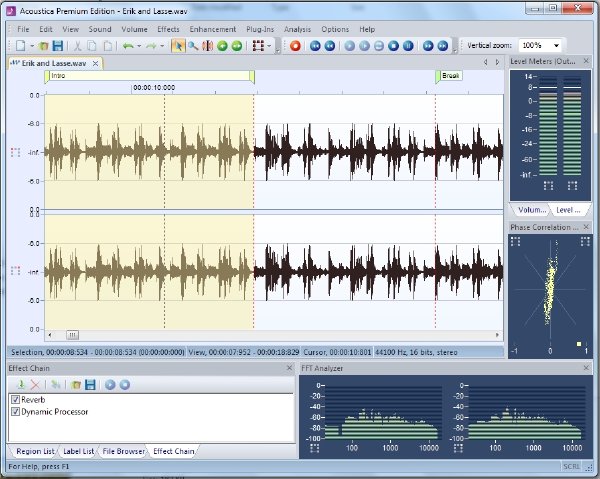Disable the Reverb effect checkbox
This screenshot has width=600, height=479.
click(16, 400)
